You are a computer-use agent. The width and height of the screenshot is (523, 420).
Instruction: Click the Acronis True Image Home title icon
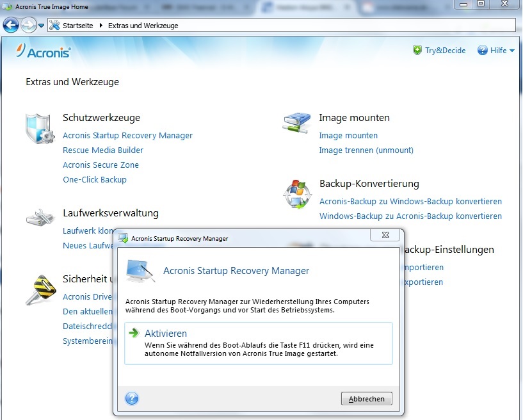[7, 6]
